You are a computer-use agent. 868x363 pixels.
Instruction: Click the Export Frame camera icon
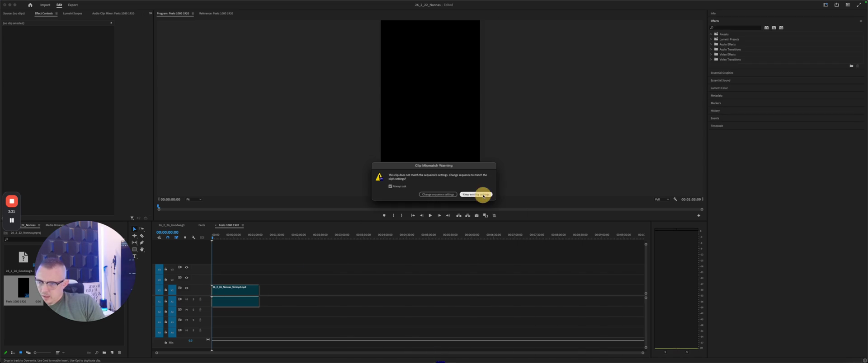(476, 215)
